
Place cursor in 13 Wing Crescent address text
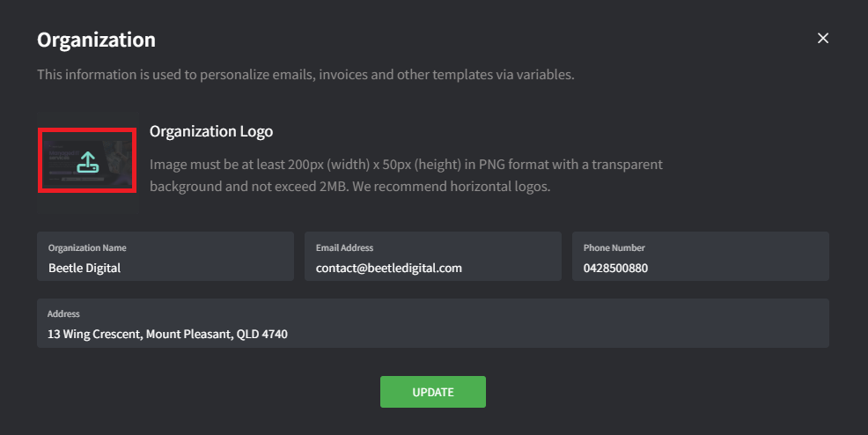point(167,335)
